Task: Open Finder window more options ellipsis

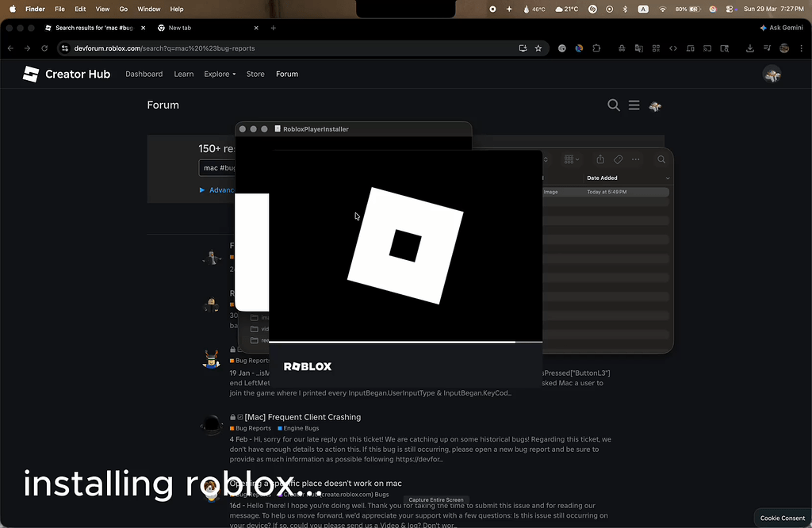Action: tap(635, 159)
